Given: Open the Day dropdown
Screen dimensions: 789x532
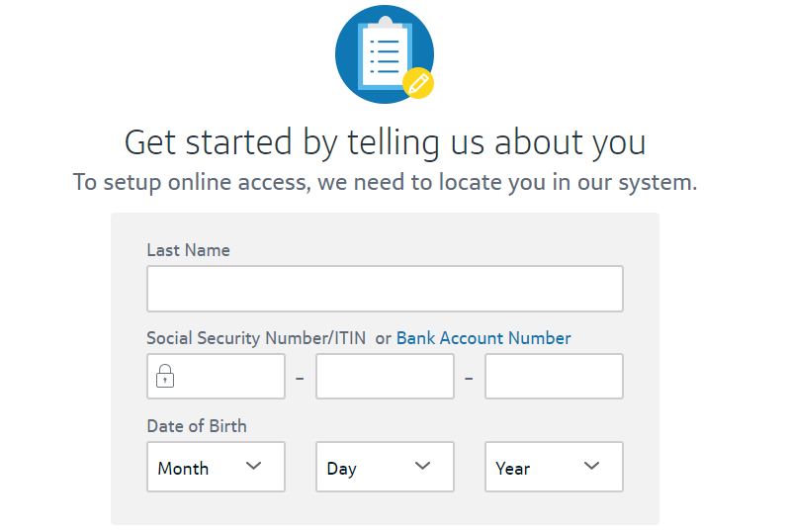Looking at the screenshot, I should click(385, 467).
